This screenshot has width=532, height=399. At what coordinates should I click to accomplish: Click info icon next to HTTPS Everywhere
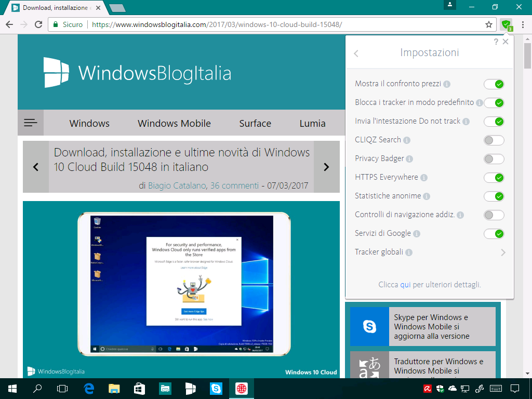coord(424,178)
